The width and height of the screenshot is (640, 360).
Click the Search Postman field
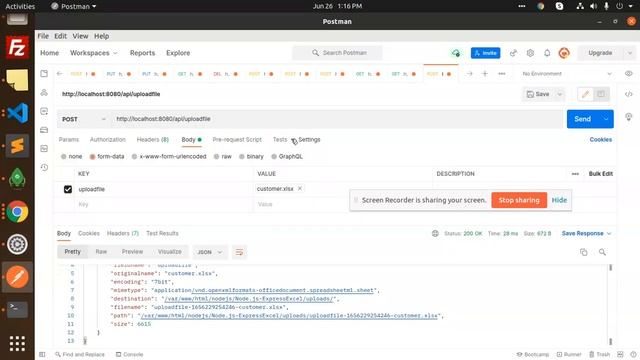coord(337,53)
